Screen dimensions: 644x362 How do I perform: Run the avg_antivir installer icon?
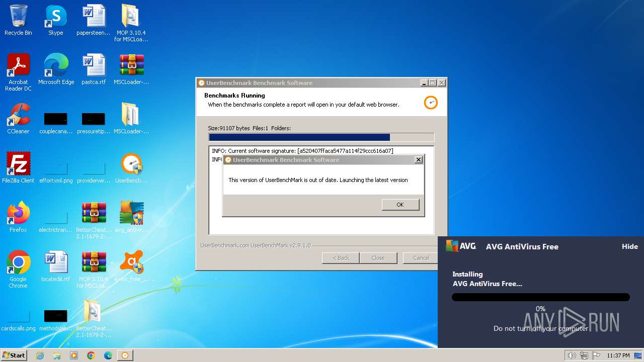pyautogui.click(x=131, y=217)
